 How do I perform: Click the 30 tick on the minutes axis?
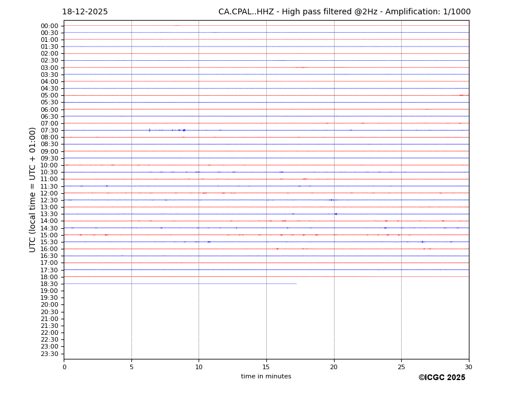tap(468, 367)
